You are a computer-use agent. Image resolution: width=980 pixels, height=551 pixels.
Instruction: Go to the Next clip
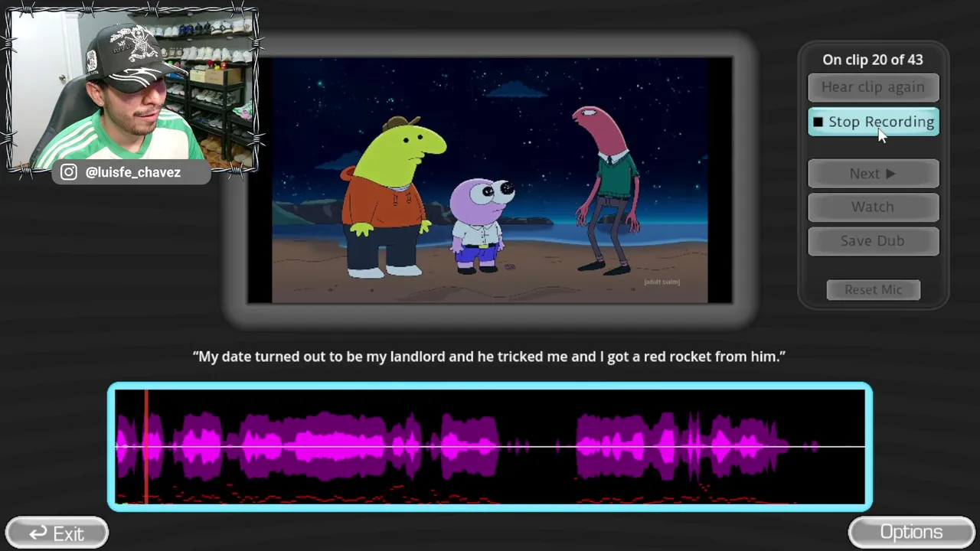click(x=874, y=174)
